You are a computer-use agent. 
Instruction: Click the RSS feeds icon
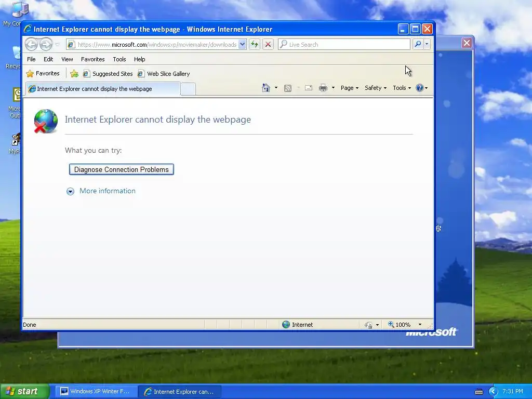coord(287,88)
